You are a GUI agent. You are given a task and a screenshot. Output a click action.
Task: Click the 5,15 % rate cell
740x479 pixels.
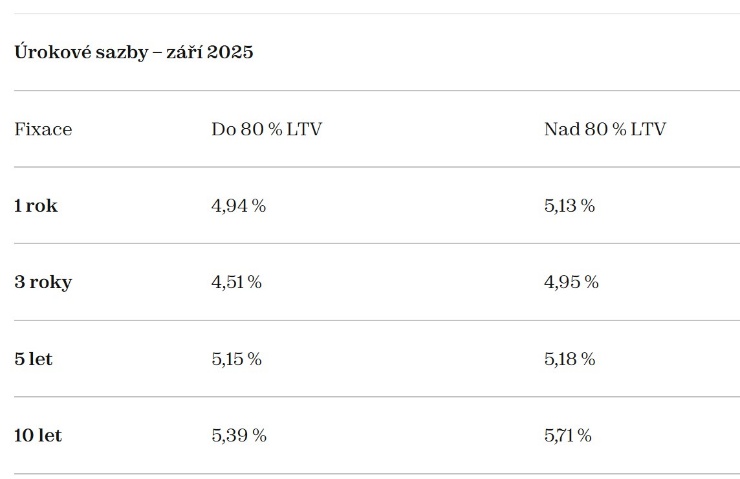(x=236, y=359)
